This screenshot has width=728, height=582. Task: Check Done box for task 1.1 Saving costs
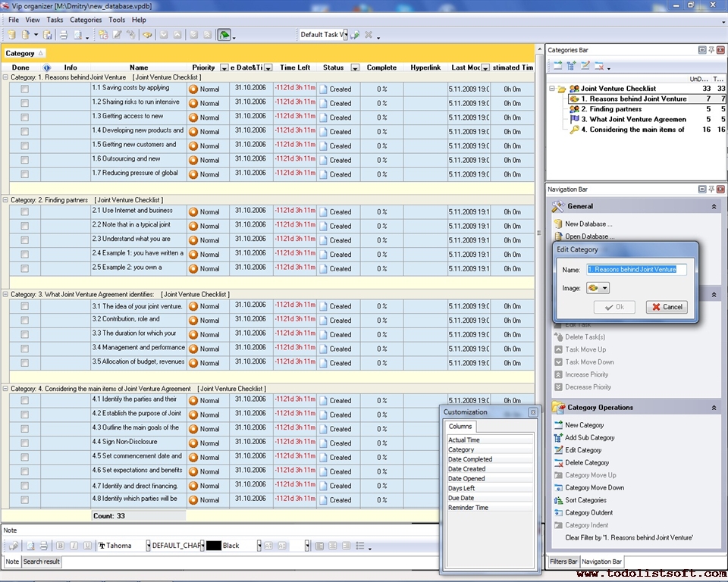[25, 89]
